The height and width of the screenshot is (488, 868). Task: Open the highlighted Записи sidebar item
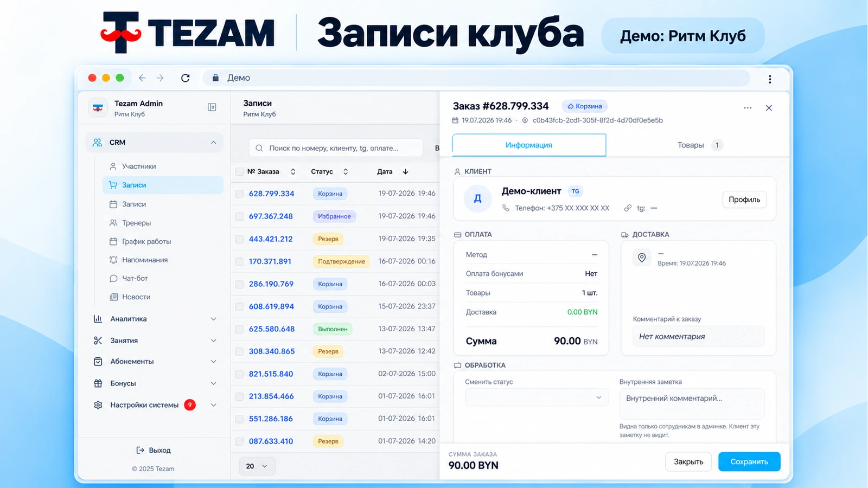coord(163,185)
